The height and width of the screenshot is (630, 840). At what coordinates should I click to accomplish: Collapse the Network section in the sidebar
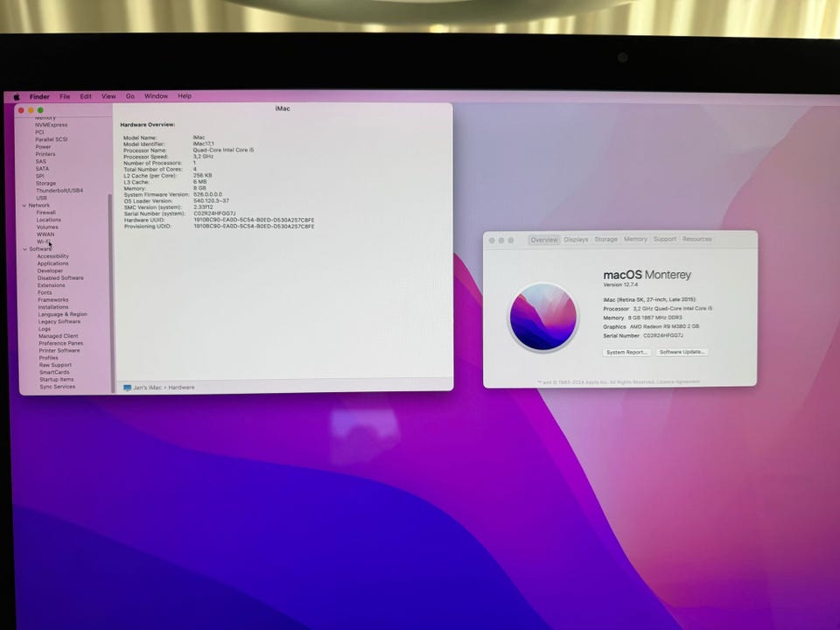click(24, 205)
